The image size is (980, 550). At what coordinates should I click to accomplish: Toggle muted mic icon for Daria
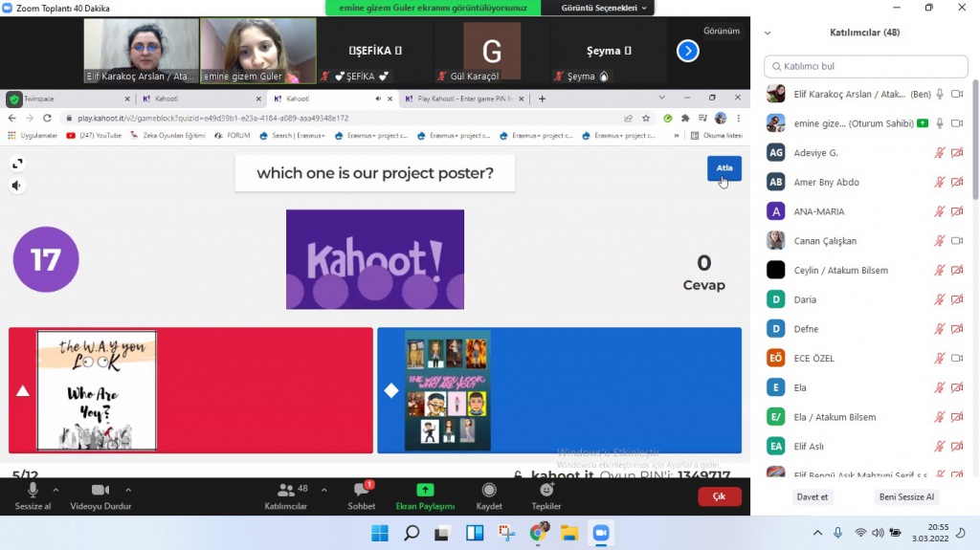point(940,300)
